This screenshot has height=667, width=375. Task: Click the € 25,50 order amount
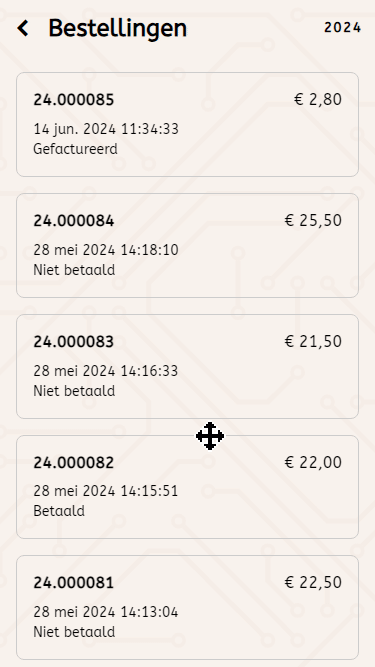(x=313, y=220)
